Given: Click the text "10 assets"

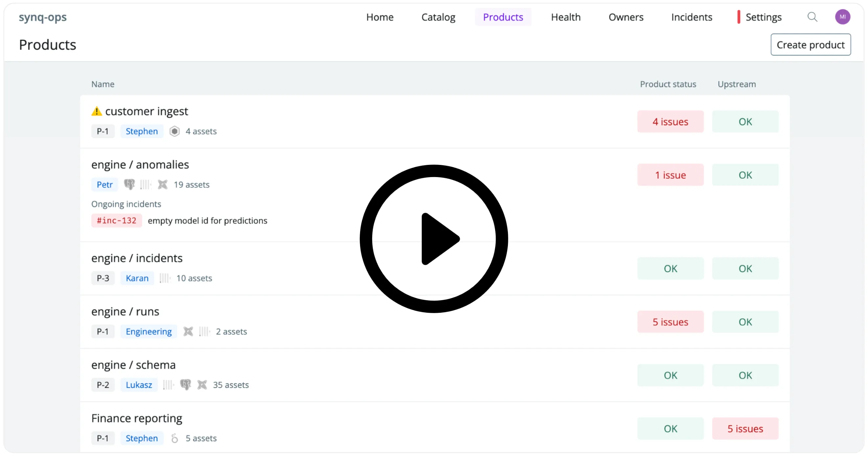Looking at the screenshot, I should pyautogui.click(x=194, y=278).
